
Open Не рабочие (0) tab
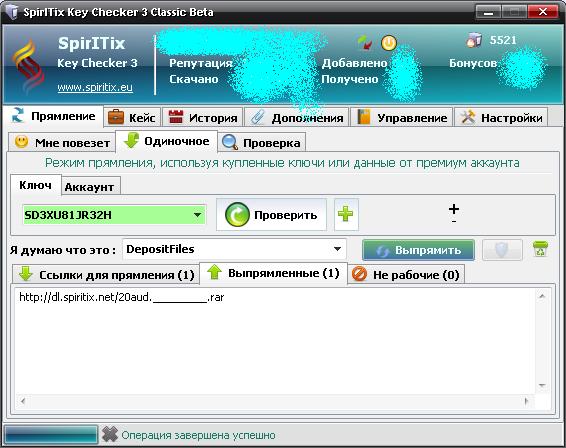(406, 275)
